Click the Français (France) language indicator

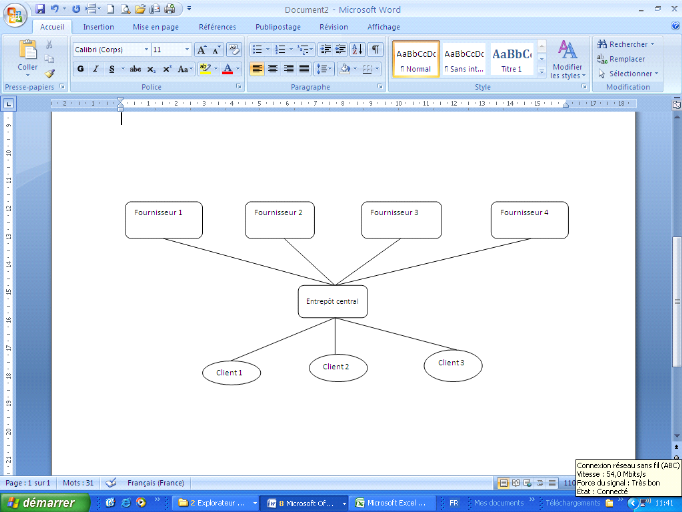(x=155, y=483)
